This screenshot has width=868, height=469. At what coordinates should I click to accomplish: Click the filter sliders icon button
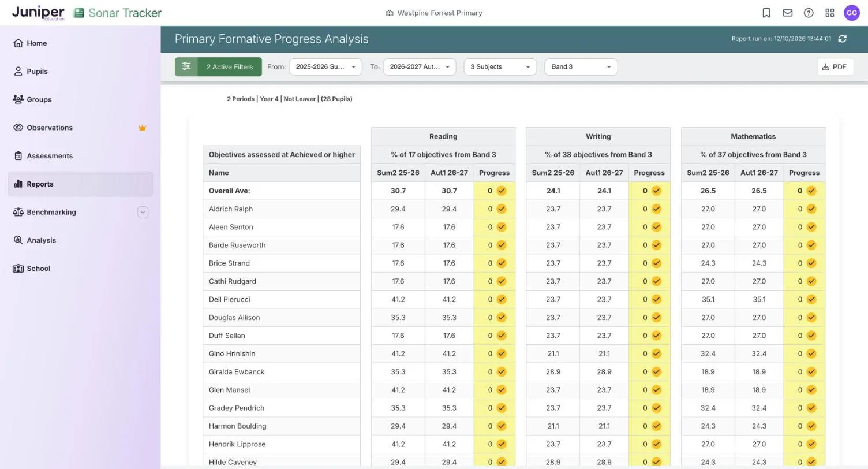pos(186,66)
